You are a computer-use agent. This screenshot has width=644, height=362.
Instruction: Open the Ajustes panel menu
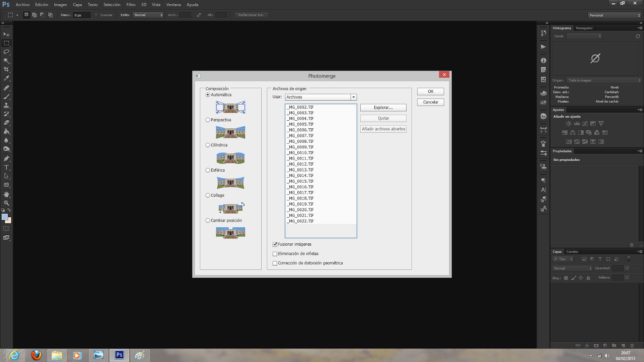(640, 110)
